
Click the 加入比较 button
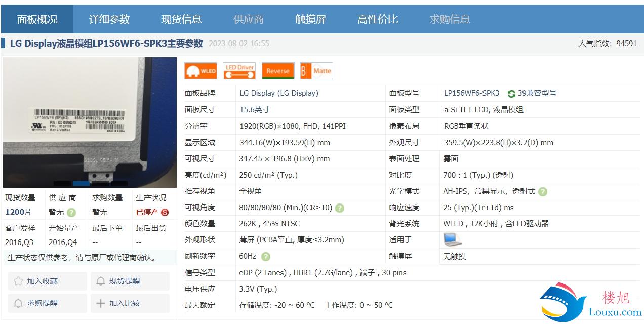click(x=130, y=303)
